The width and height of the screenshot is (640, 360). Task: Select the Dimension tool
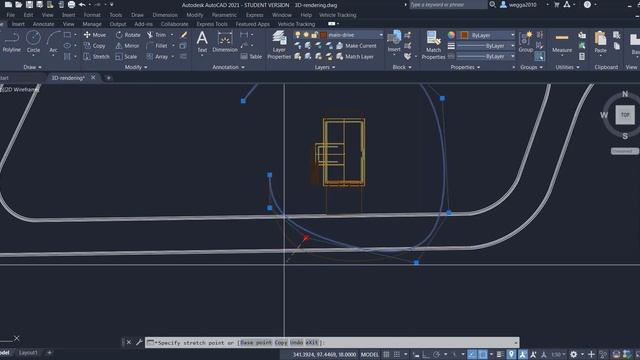225,42
